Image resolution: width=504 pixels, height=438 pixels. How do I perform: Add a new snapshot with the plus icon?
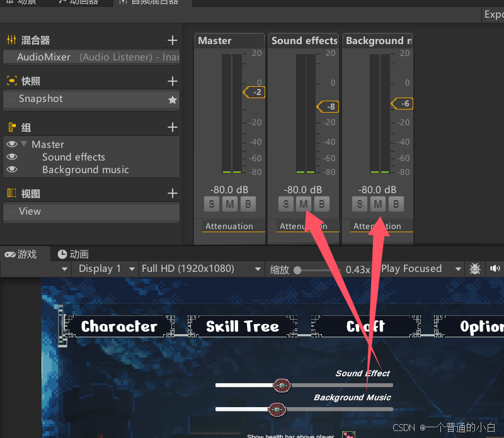click(173, 81)
